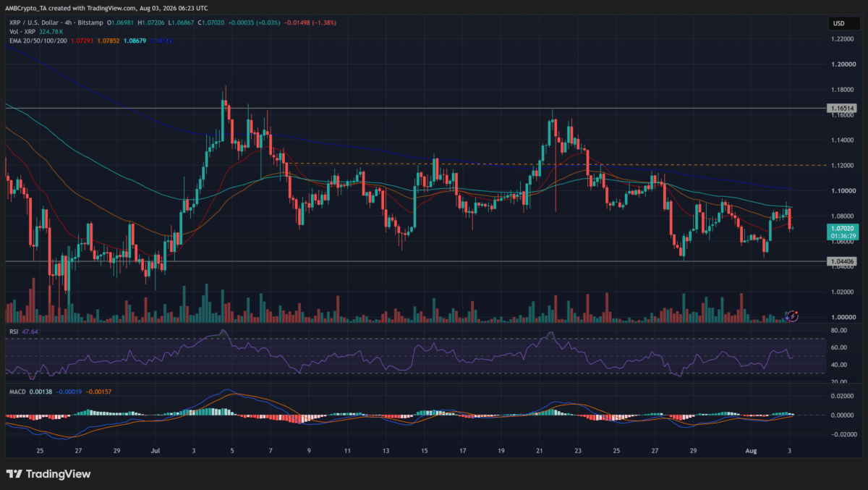Click the RSI 20.00 axis value
The width and height of the screenshot is (868, 490).
[839, 382]
